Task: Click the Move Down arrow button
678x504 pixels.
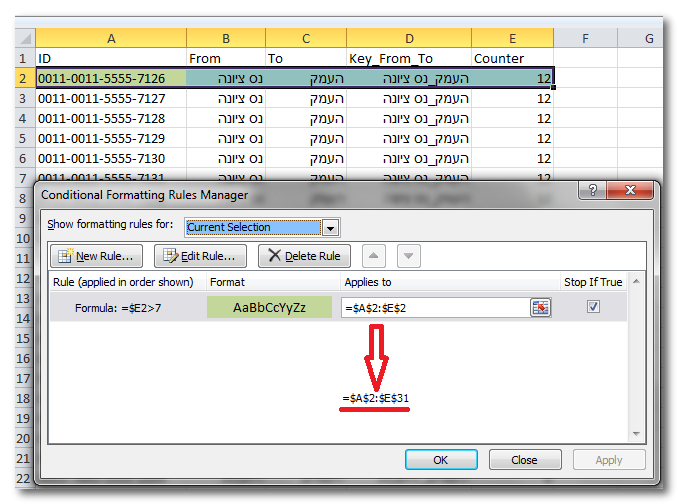Action: (x=407, y=256)
